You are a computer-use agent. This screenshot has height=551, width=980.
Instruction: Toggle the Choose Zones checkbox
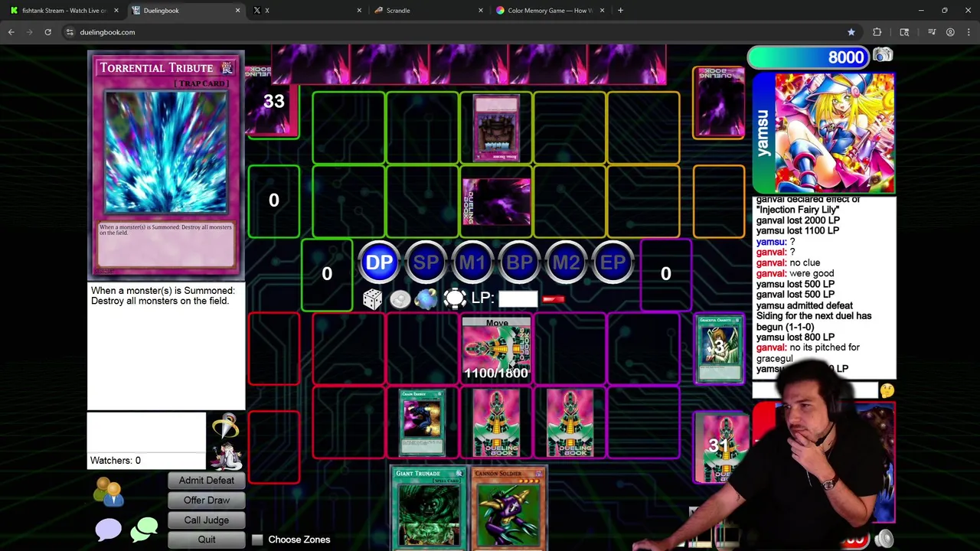click(x=257, y=540)
